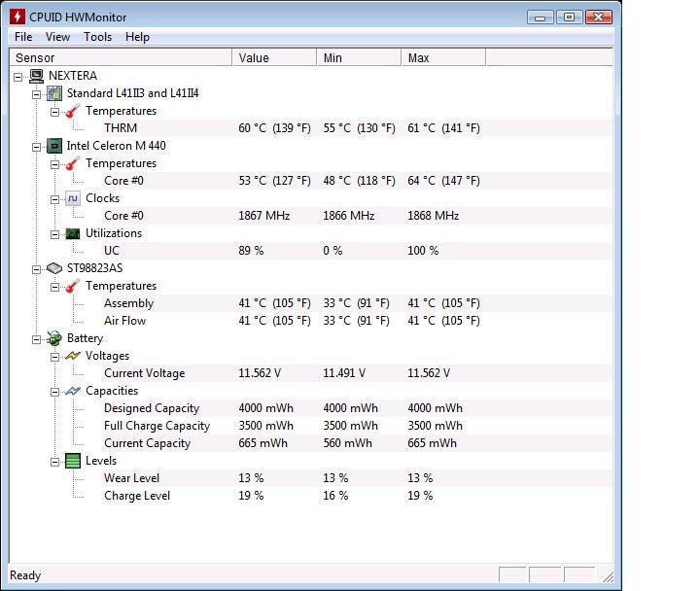Select the Current Voltage row
The image size is (700, 591).
357,373
